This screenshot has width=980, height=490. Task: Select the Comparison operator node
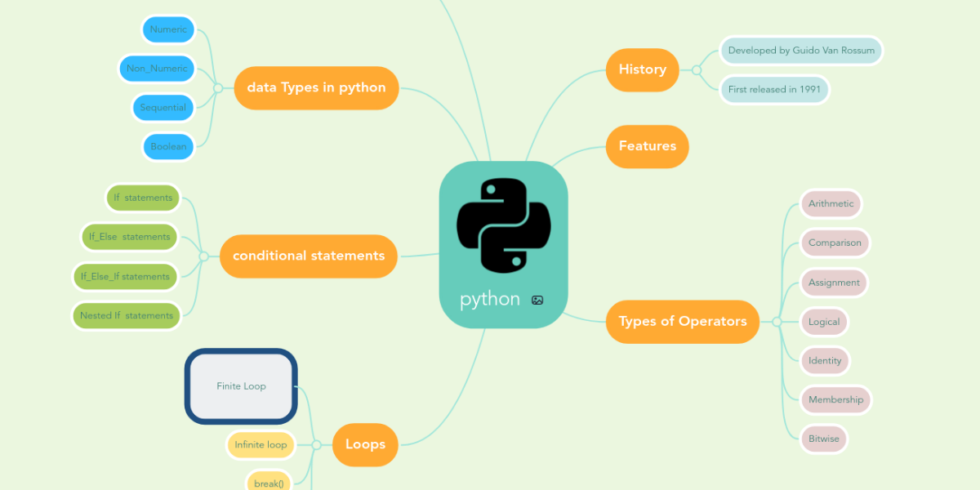pos(835,243)
